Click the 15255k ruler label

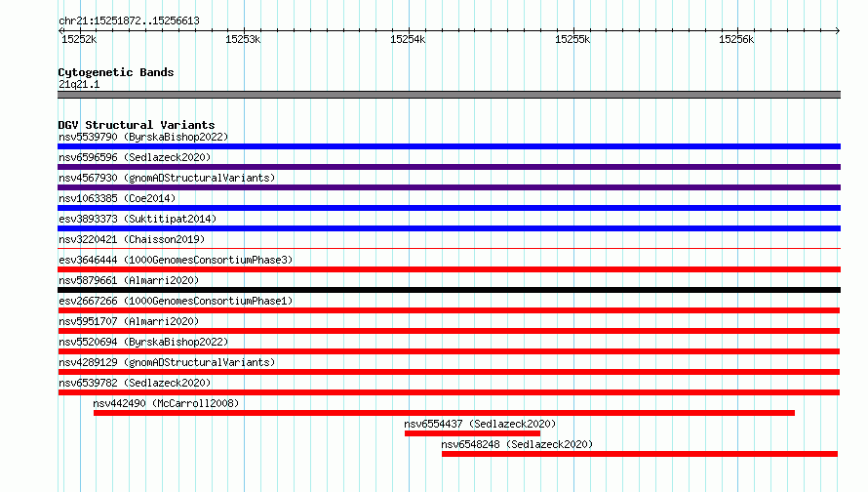pyautogui.click(x=572, y=39)
